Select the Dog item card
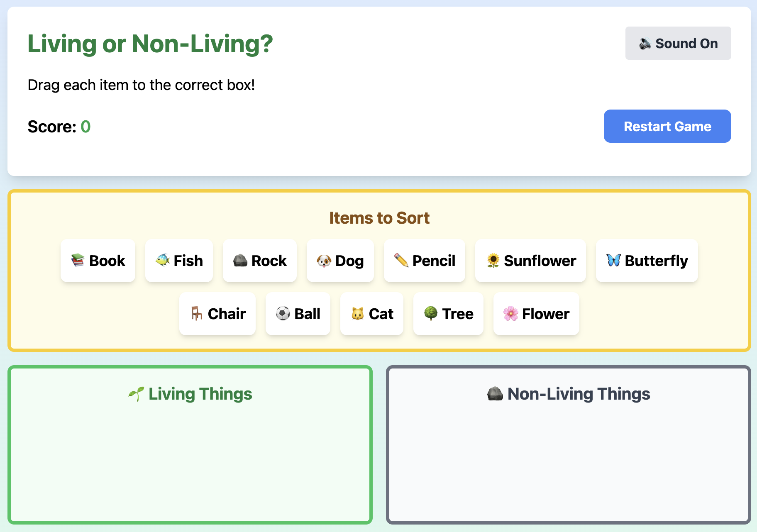 pyautogui.click(x=340, y=261)
